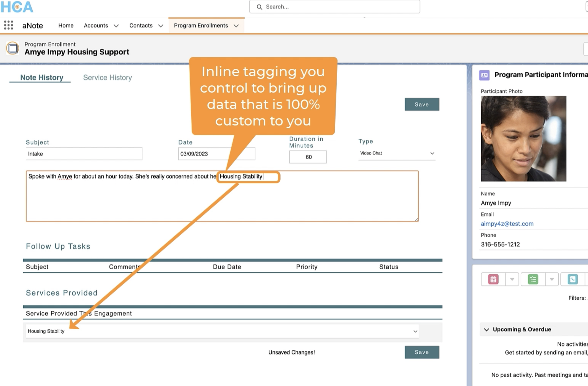Screen dimensions: 588x386
Task: Click the Program Participant Information card icon
Action: click(x=484, y=75)
